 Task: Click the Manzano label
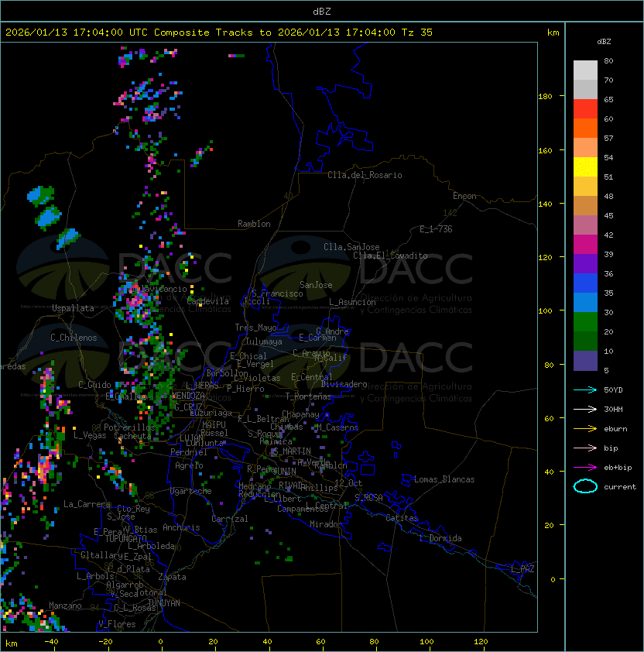pos(65,606)
